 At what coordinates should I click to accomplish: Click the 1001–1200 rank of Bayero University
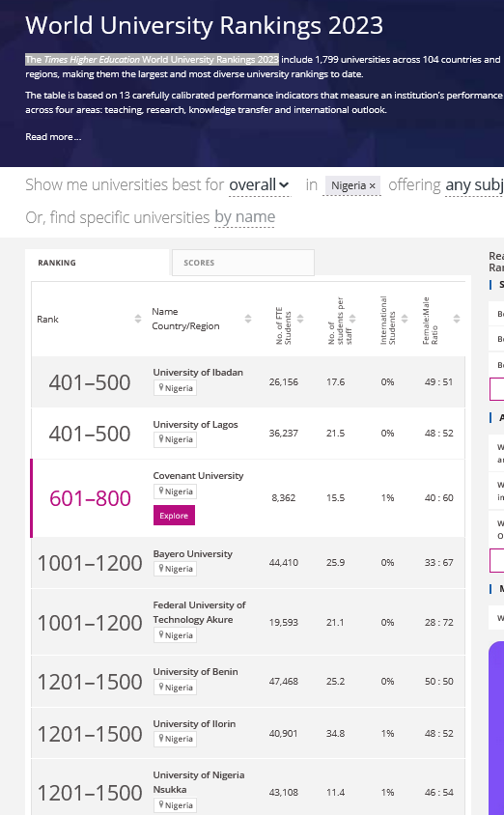click(x=90, y=563)
